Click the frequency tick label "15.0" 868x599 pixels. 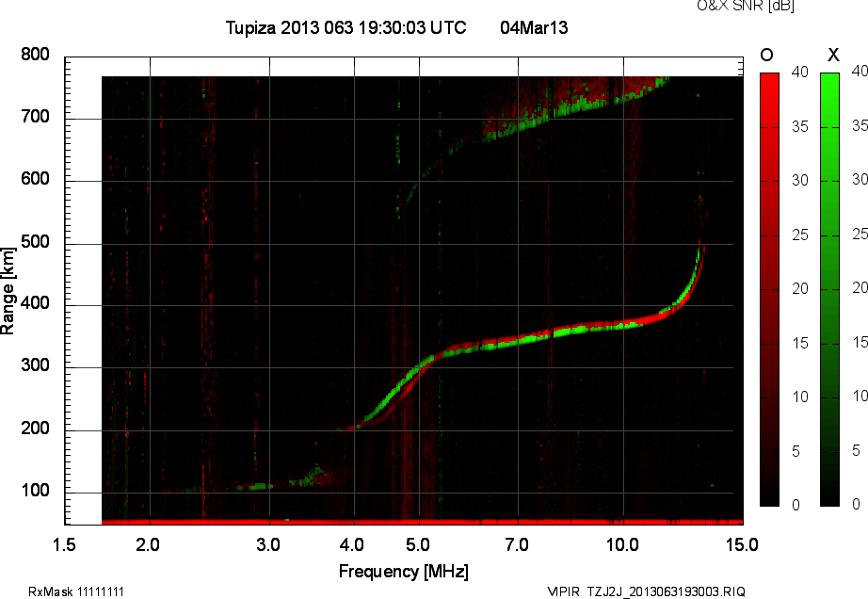tap(742, 545)
